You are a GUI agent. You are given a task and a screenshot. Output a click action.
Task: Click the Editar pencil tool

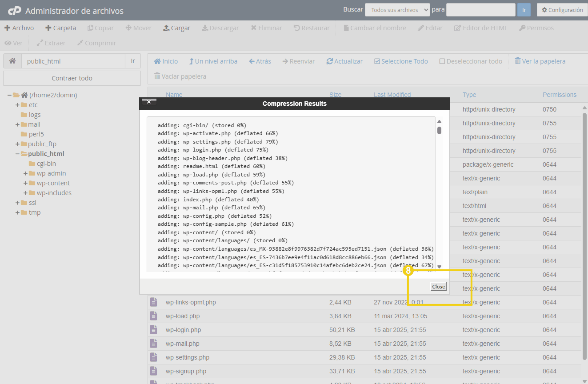point(430,28)
